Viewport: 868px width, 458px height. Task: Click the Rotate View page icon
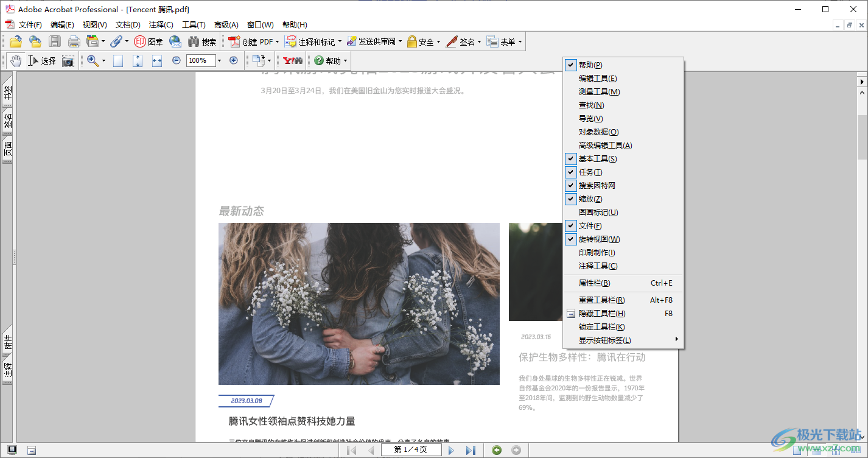(258, 60)
